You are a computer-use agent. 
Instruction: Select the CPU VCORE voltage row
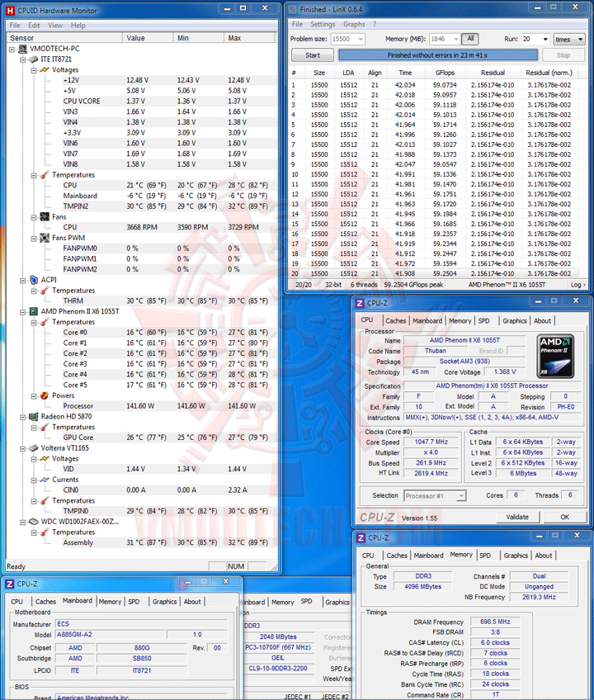[170, 102]
